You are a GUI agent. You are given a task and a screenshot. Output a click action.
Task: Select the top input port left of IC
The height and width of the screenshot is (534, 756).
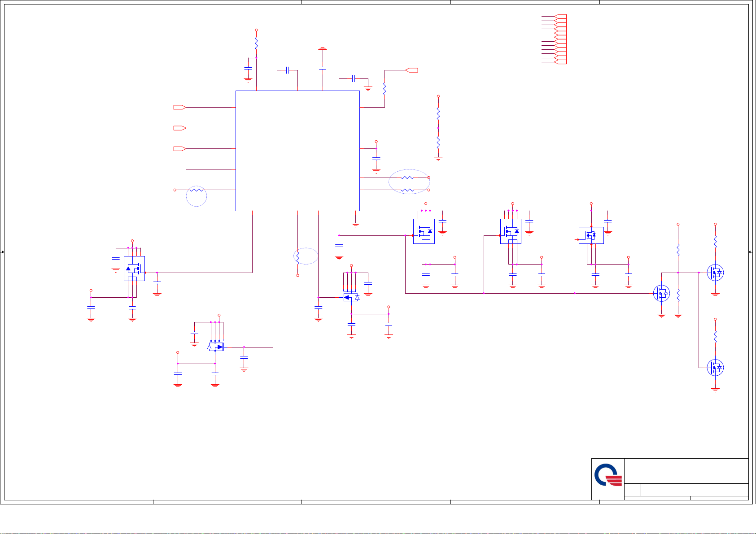179,107
